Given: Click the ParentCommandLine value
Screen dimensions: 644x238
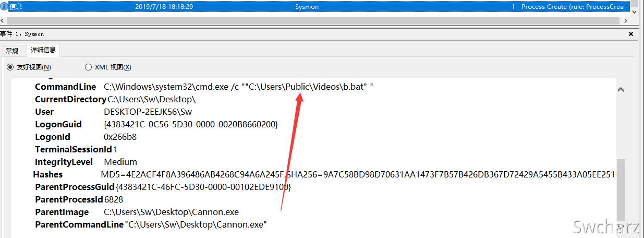Looking at the screenshot, I should pos(196,224).
